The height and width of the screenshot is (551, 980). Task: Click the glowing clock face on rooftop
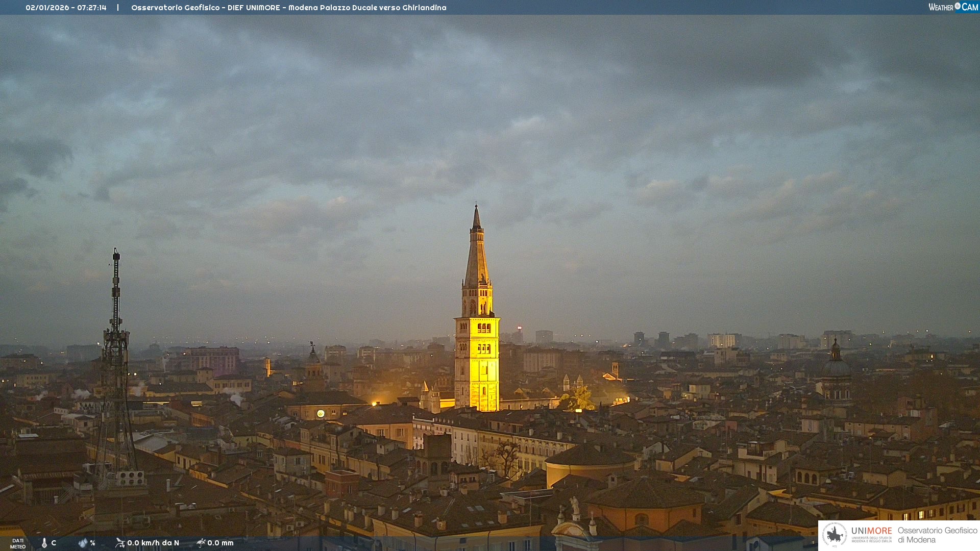click(x=321, y=413)
